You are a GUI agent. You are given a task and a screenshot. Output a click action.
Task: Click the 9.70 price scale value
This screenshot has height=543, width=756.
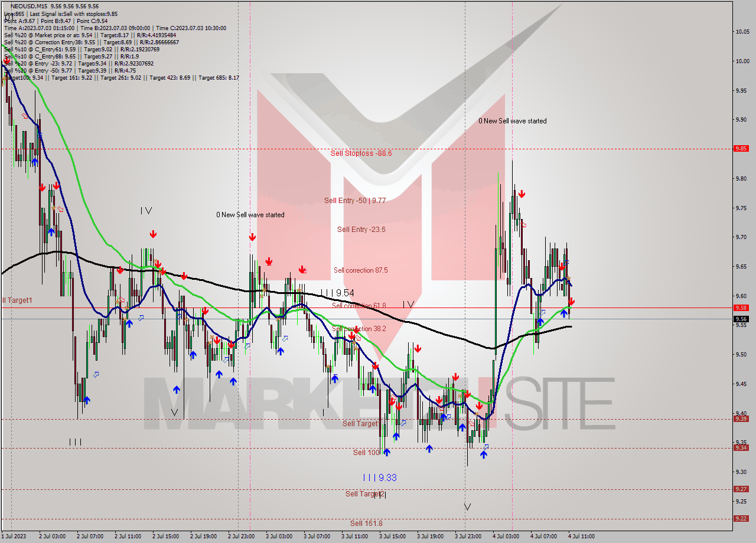point(741,237)
